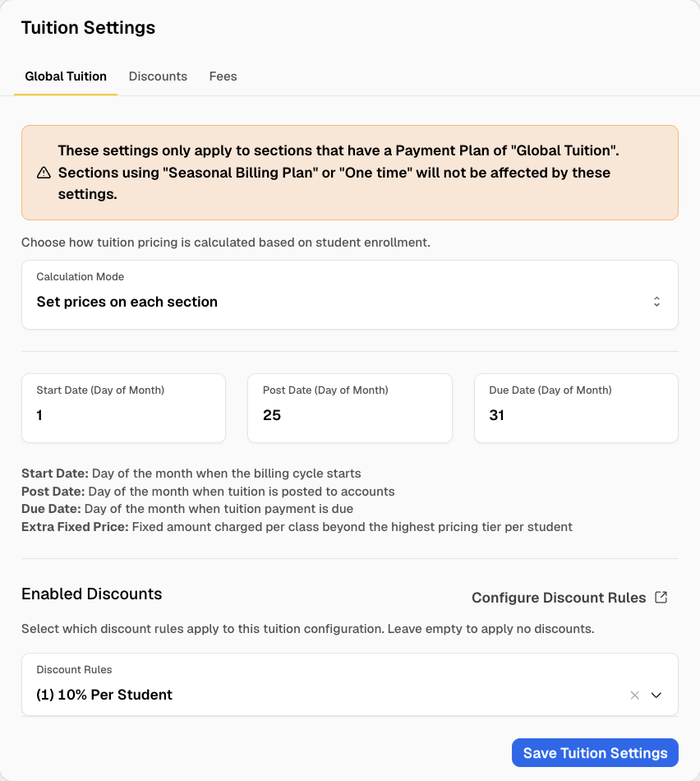The width and height of the screenshot is (700, 781).
Task: Click the Tuition Settings heading
Action: coord(88,27)
